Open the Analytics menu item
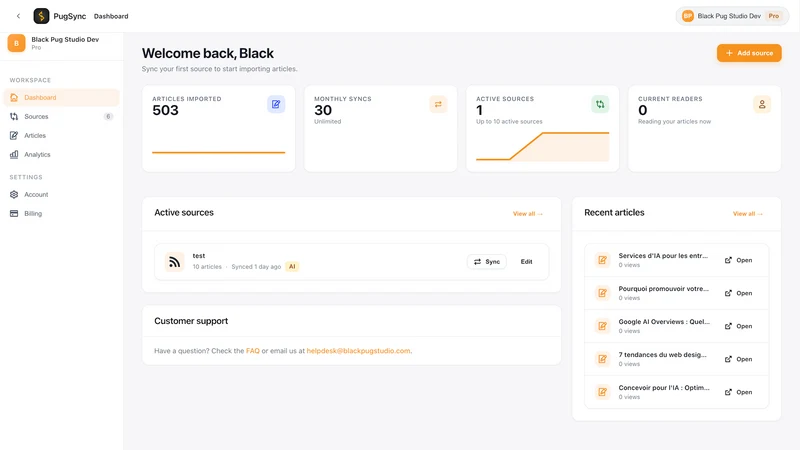The image size is (800, 450). tap(61, 154)
